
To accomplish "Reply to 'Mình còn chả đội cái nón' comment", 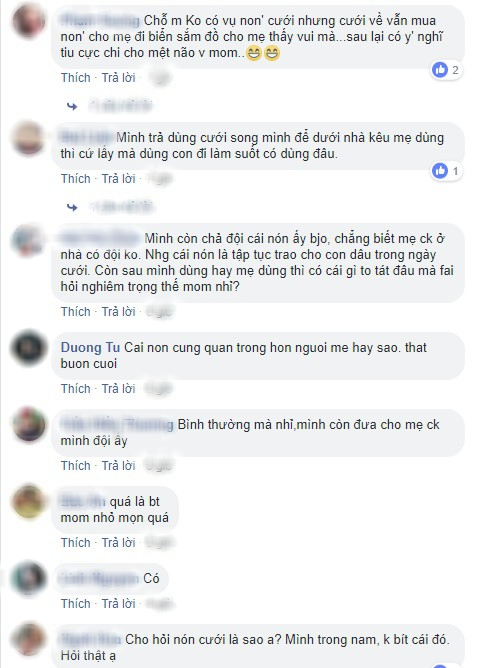I will coord(118,311).
